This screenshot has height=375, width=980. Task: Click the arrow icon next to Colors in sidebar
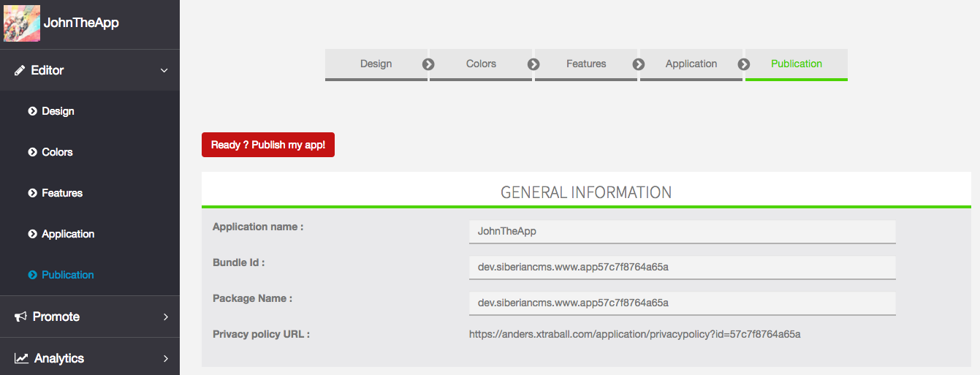point(32,153)
